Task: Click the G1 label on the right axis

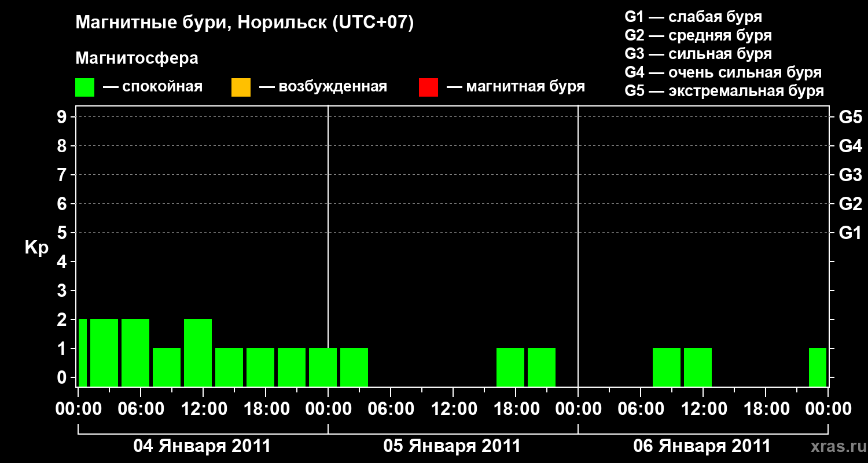Action: pyautogui.click(x=850, y=233)
